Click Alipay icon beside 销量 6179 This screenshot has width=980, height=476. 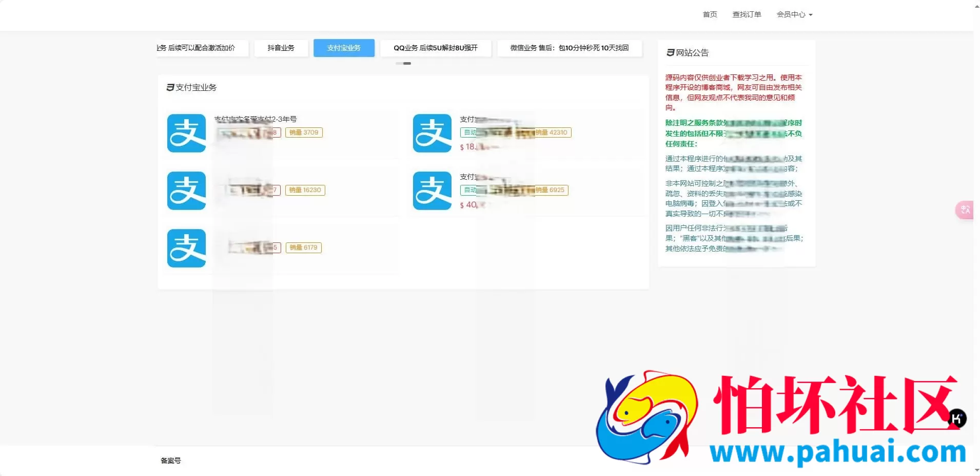(x=186, y=248)
